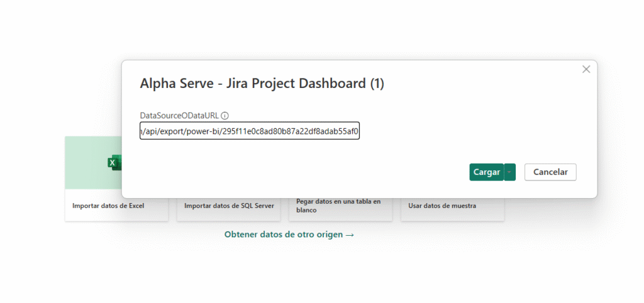Open the Cargar dropdown arrow
This screenshot has width=644, height=303.
tap(509, 172)
